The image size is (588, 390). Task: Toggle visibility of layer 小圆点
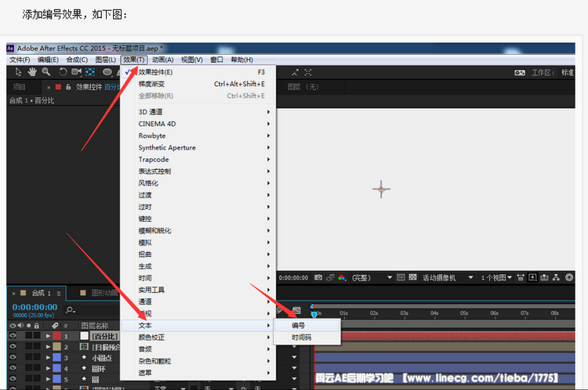click(13, 357)
